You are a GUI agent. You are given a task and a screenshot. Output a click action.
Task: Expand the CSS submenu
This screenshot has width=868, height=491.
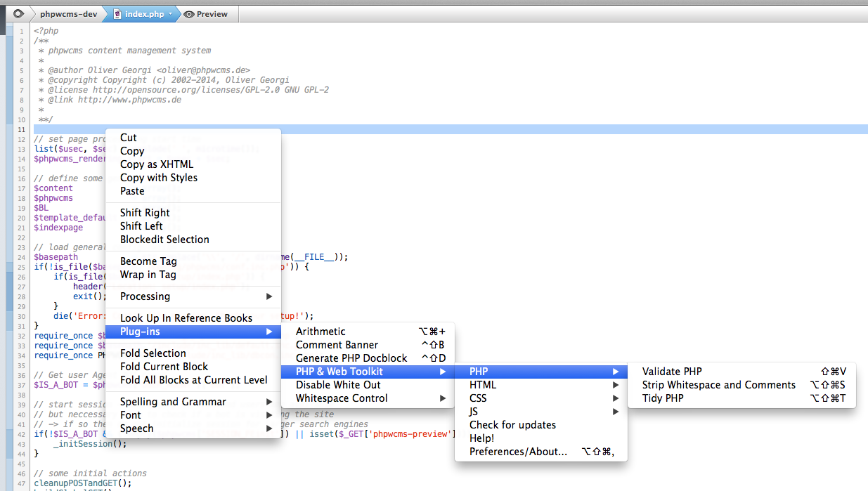[x=478, y=398]
